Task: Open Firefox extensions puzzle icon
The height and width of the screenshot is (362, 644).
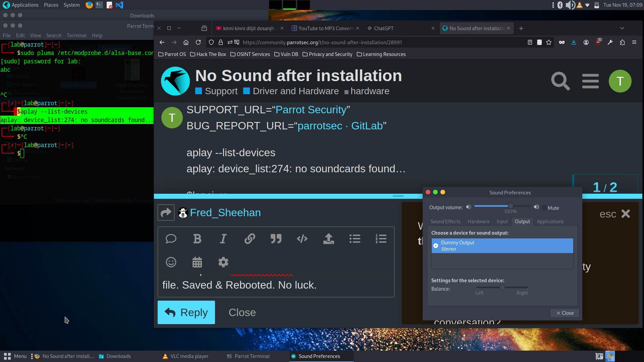Action: 622,42
